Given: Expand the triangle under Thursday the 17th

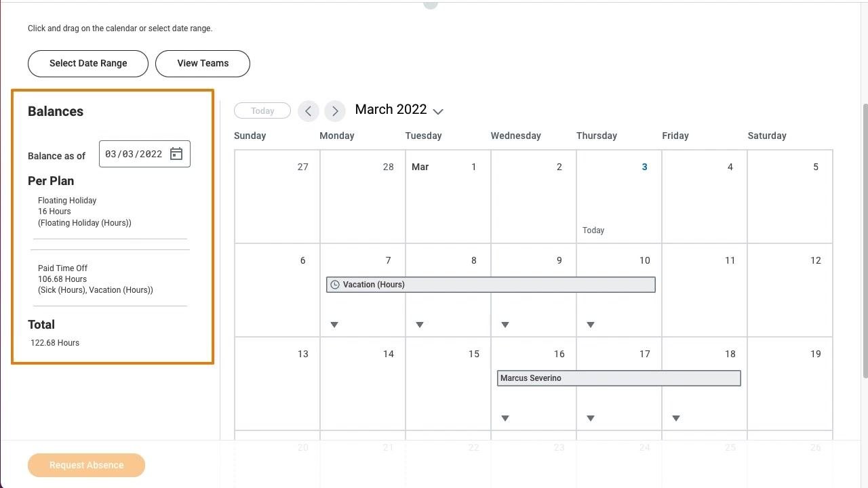Looking at the screenshot, I should click(591, 418).
